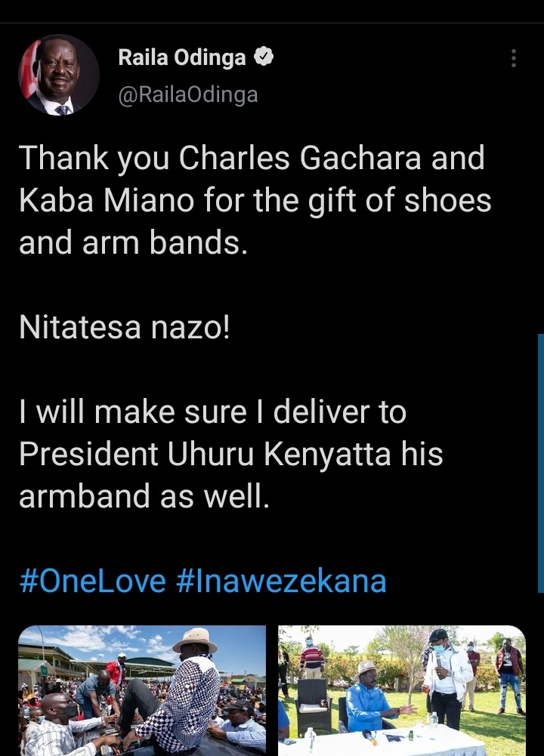Screen dimensions: 544x756
Task: Click the blue scrollbar indicator on right edge
Action: click(541, 463)
